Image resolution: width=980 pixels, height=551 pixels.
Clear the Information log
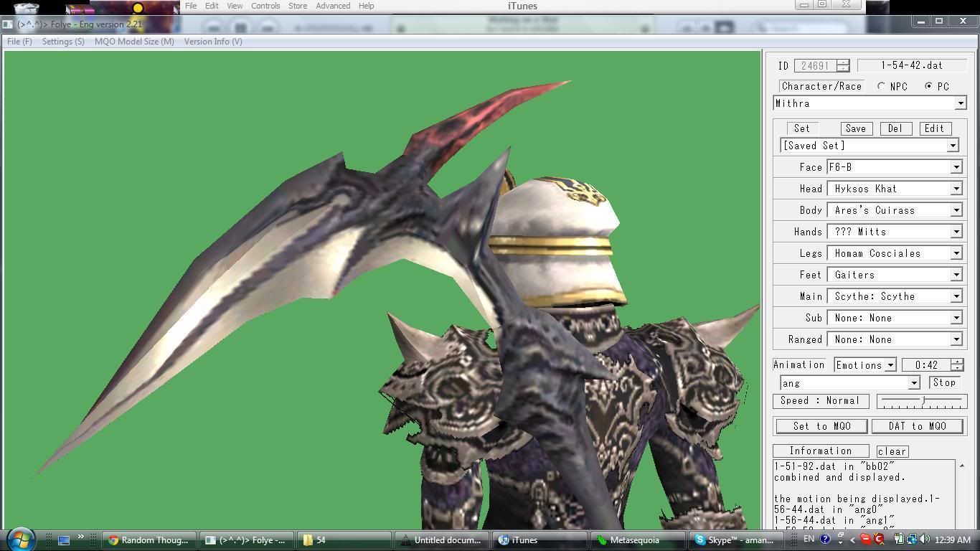pyautogui.click(x=892, y=451)
